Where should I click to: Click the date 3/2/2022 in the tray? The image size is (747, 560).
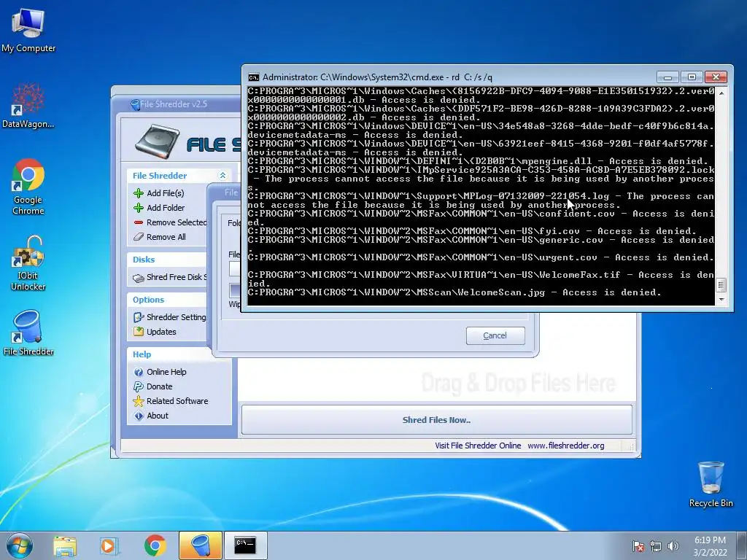(x=711, y=553)
